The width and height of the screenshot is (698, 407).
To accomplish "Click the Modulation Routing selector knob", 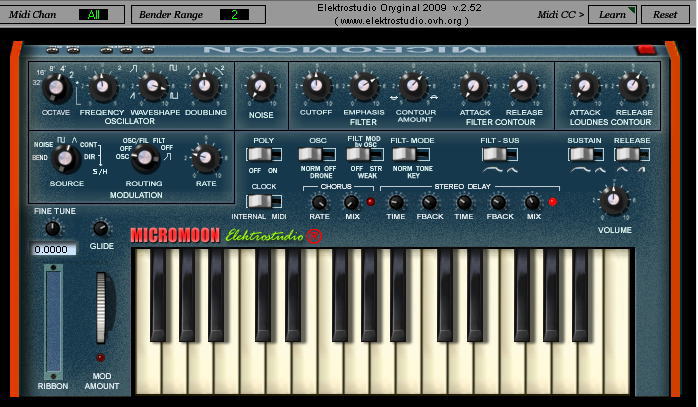I will tap(145, 158).
